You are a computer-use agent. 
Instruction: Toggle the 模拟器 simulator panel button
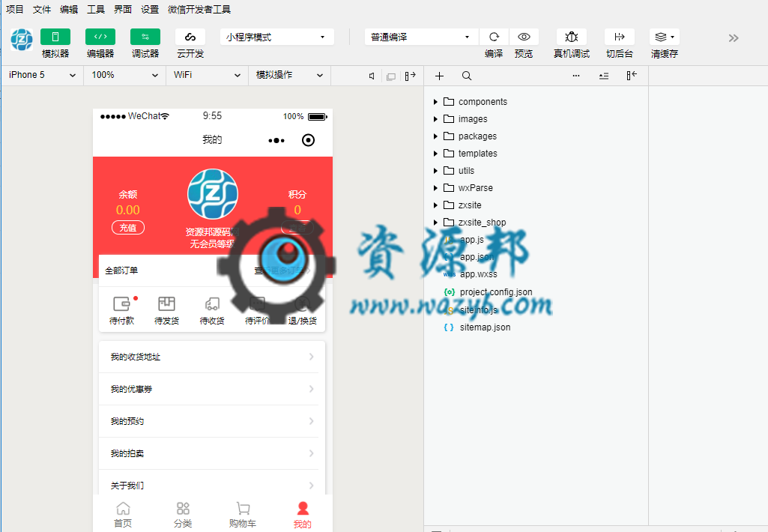(55, 37)
